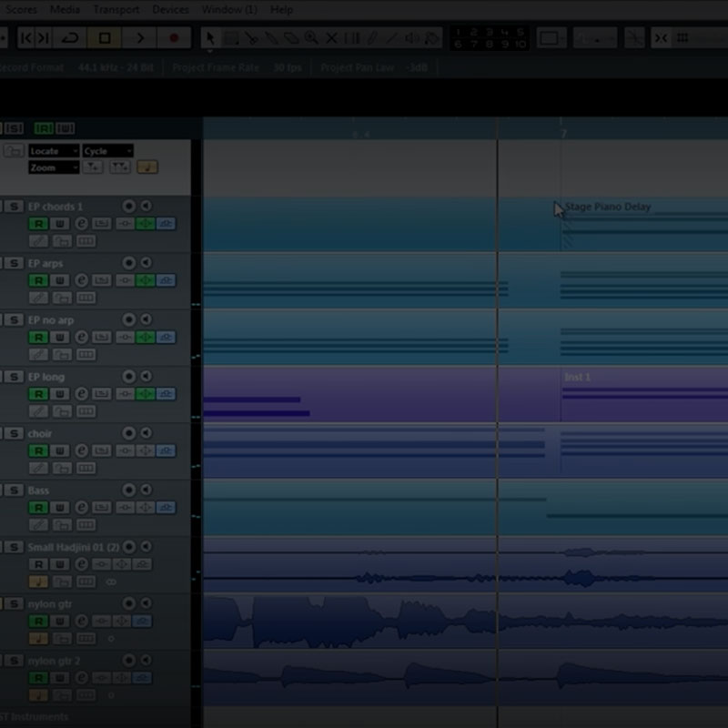Click the 44.1 kHz - 24 Bit record format
This screenshot has height=728, width=728.
coord(116,67)
